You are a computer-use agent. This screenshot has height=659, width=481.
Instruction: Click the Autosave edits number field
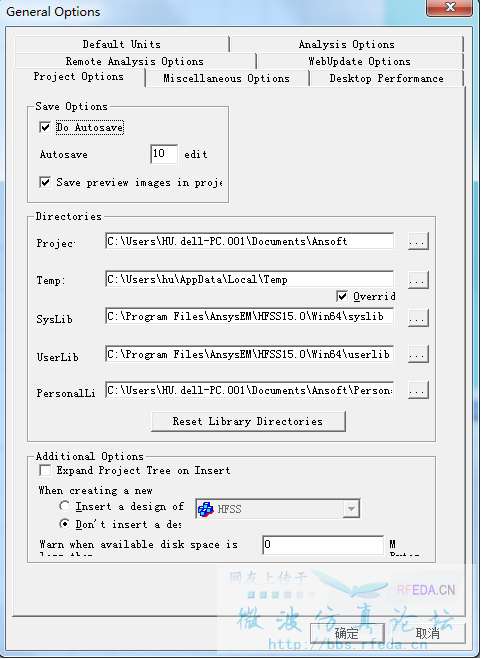[x=164, y=154]
